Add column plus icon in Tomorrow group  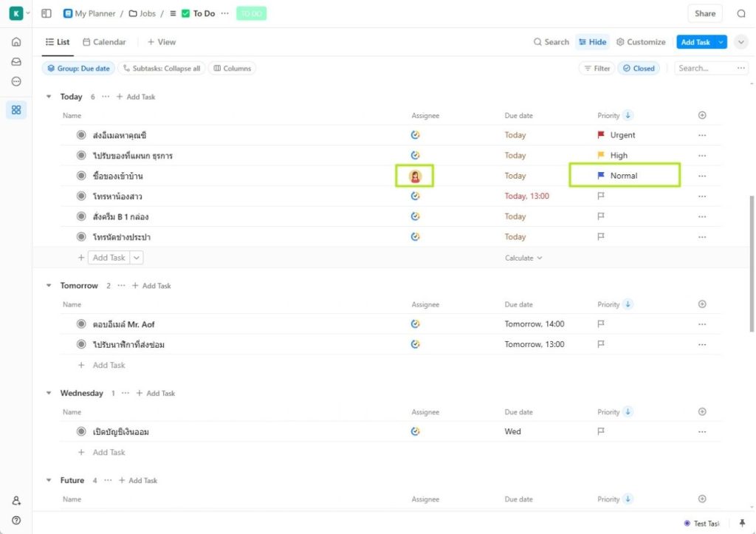tap(702, 304)
